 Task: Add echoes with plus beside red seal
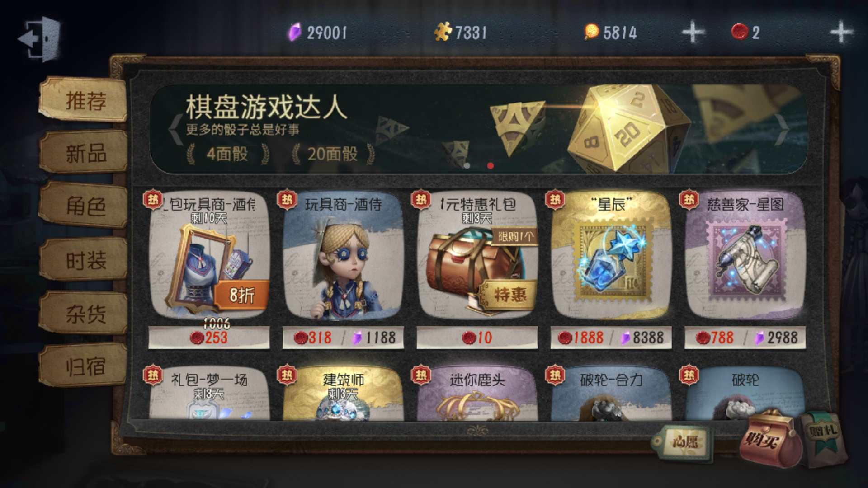tap(841, 33)
